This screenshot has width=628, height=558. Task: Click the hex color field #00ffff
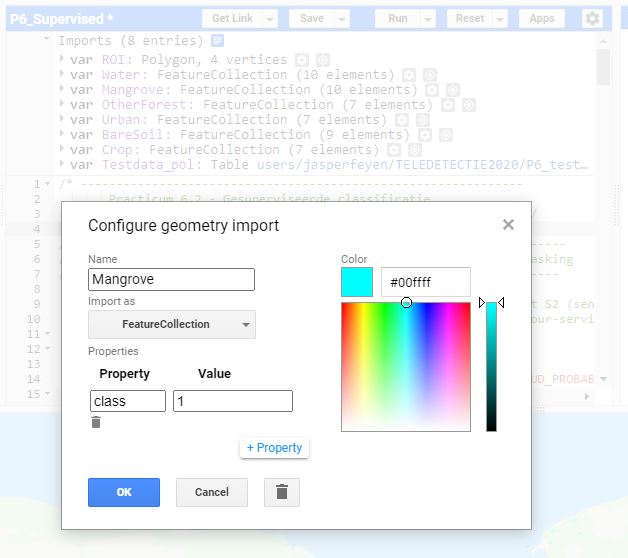425,282
